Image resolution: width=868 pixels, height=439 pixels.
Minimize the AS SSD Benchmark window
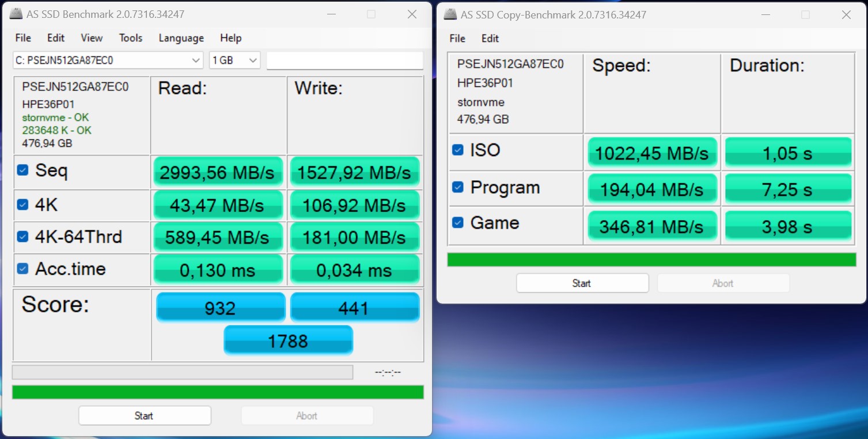[331, 14]
